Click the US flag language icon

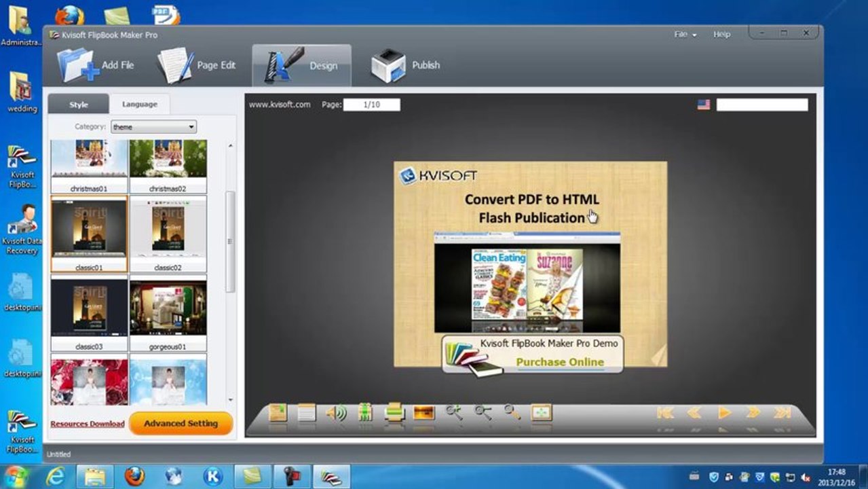704,105
